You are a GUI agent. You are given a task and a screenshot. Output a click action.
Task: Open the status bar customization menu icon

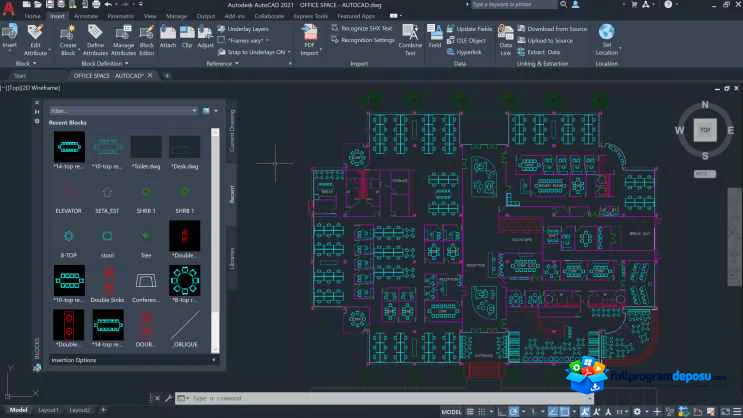coord(737,412)
